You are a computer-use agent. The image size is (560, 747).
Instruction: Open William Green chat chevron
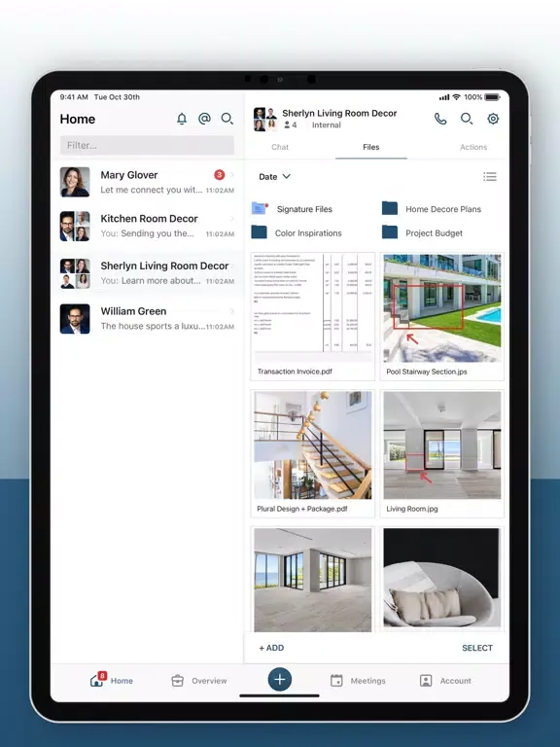[x=232, y=311]
